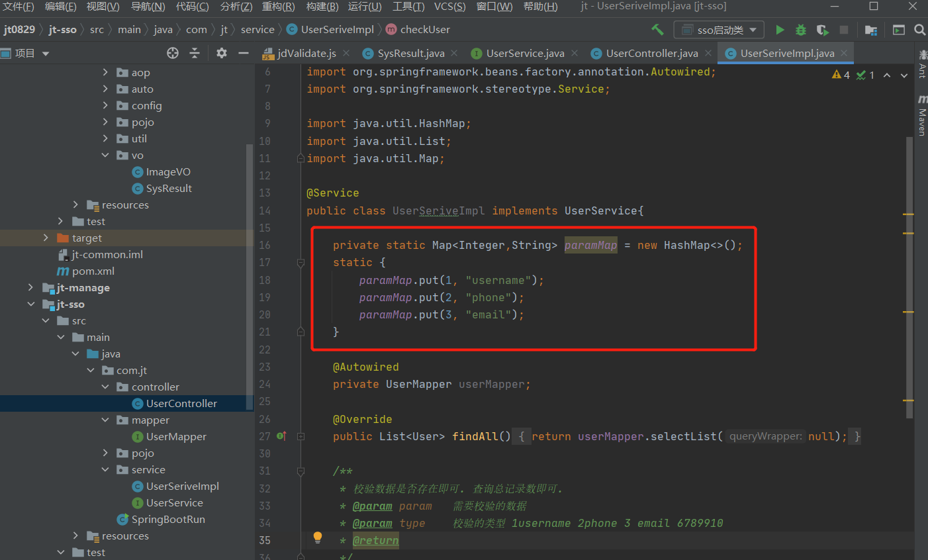Expand the config folder

(105, 105)
